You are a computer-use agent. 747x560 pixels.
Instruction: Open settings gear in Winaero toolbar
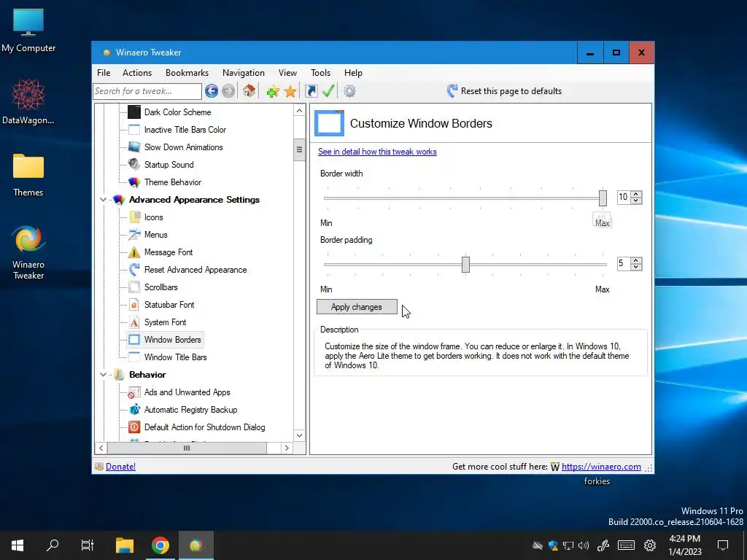[349, 91]
